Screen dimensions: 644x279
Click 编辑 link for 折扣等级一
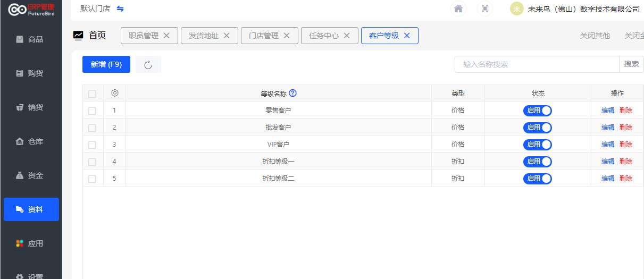608,162
